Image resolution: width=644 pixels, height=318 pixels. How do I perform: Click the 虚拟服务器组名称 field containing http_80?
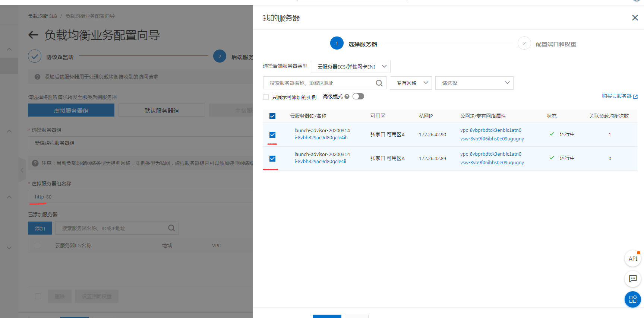[x=141, y=197]
